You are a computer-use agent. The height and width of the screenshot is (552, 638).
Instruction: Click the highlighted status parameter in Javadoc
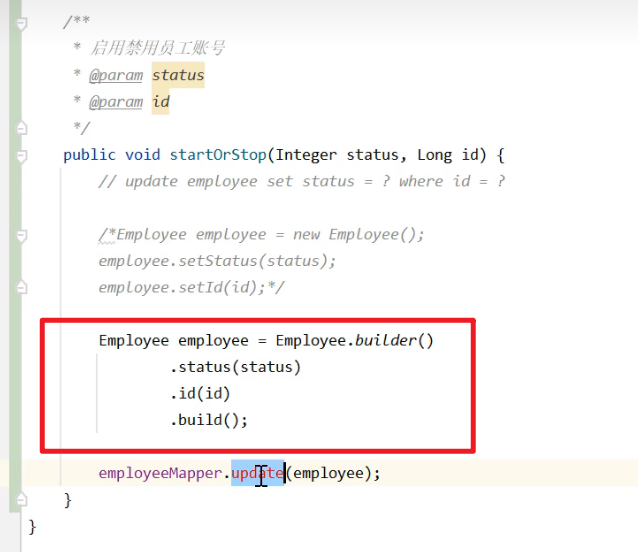pyautogui.click(x=178, y=75)
